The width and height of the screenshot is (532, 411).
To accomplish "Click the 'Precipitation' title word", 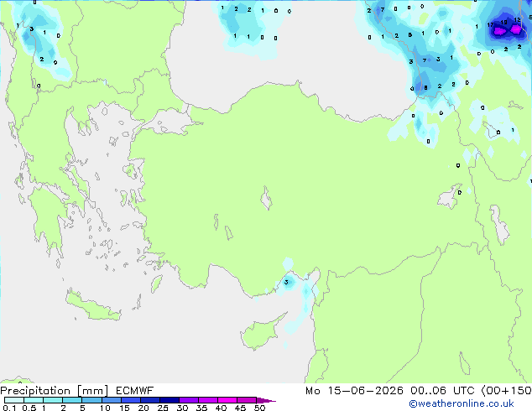I will pos(35,391).
